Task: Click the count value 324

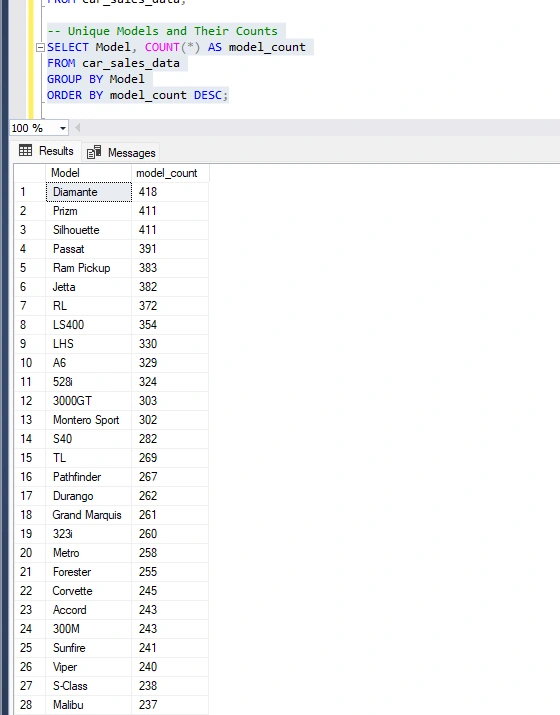Action: [170, 382]
